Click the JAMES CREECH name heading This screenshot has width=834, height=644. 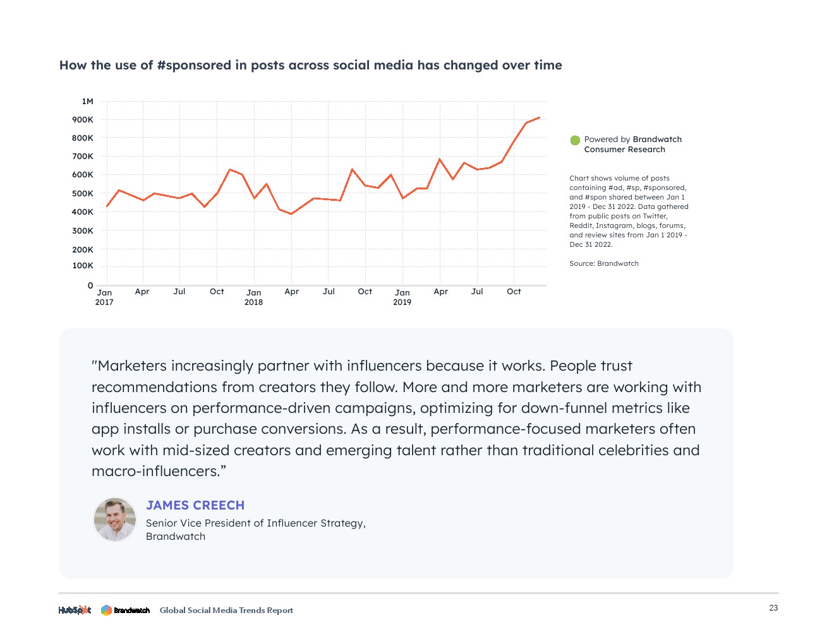pos(195,505)
